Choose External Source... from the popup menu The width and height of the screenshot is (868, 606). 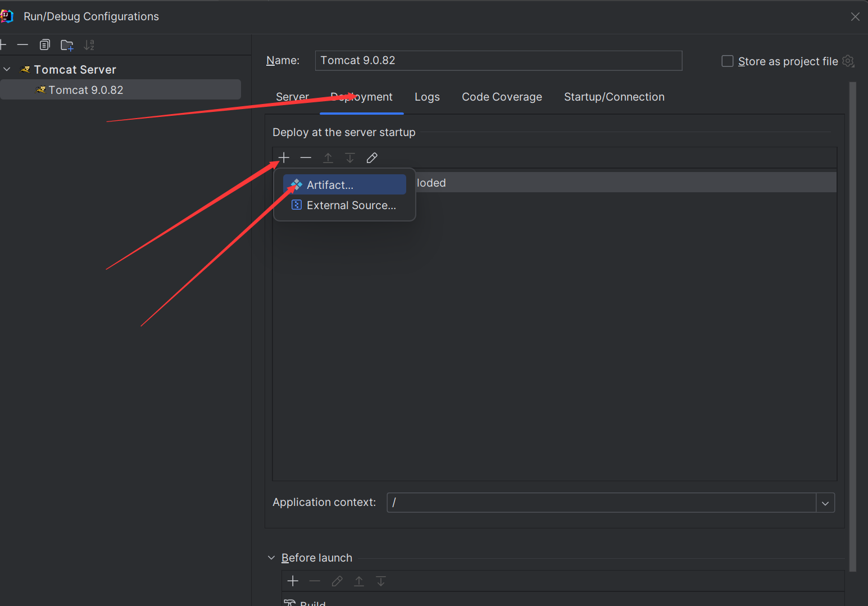pos(344,205)
